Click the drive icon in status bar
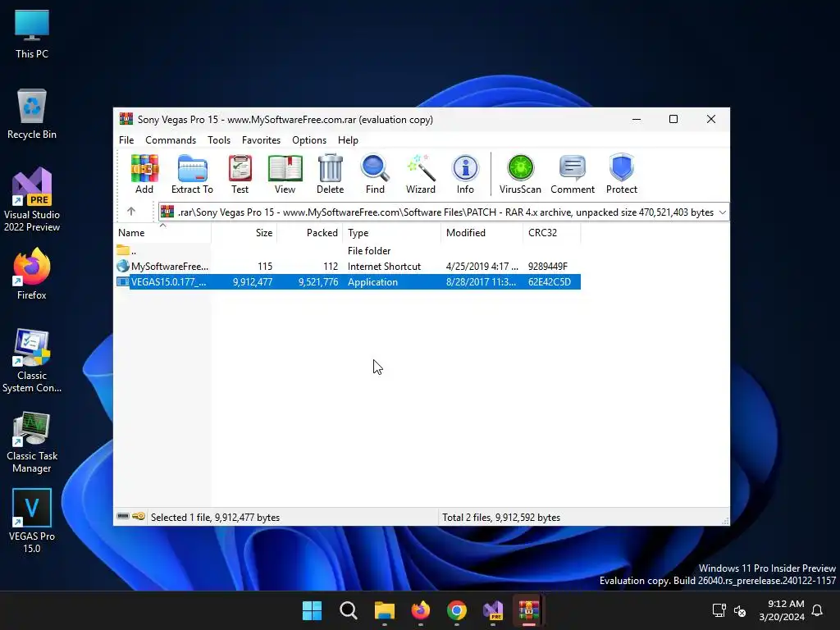This screenshot has width=840, height=630. pyautogui.click(x=123, y=517)
